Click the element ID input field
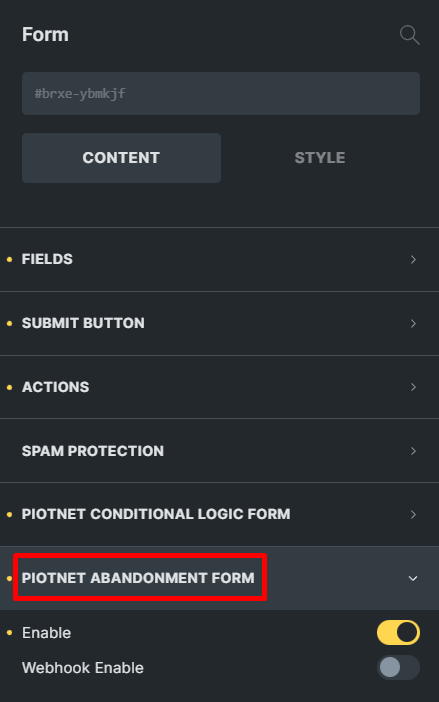The width and height of the screenshot is (439, 702). tap(221, 94)
